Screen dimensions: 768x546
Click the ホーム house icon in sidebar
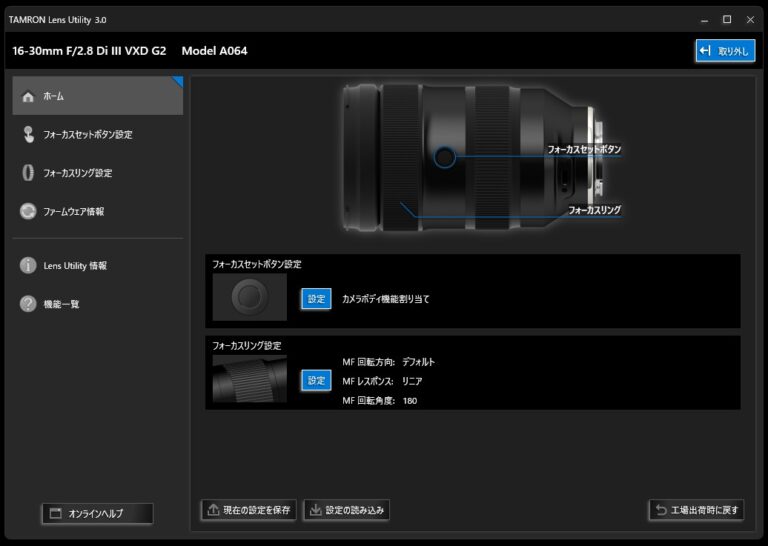[28, 97]
